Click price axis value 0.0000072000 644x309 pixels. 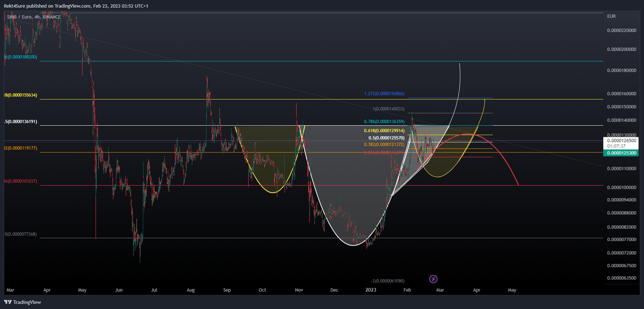point(621,253)
